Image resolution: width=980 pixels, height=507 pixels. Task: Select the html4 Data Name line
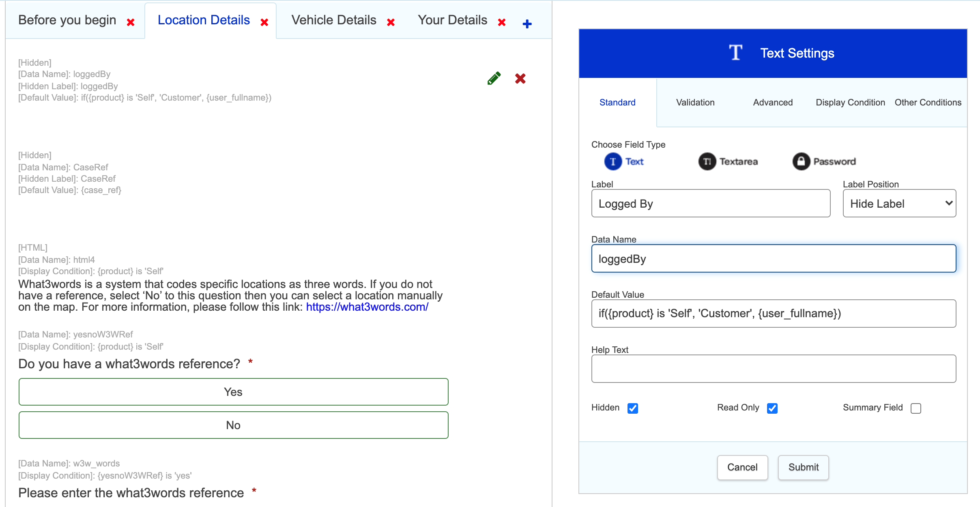coord(56,260)
